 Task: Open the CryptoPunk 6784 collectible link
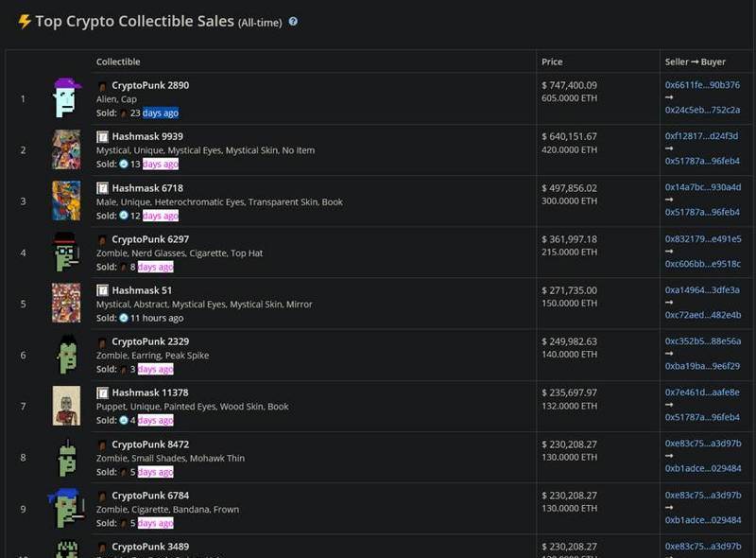point(150,496)
